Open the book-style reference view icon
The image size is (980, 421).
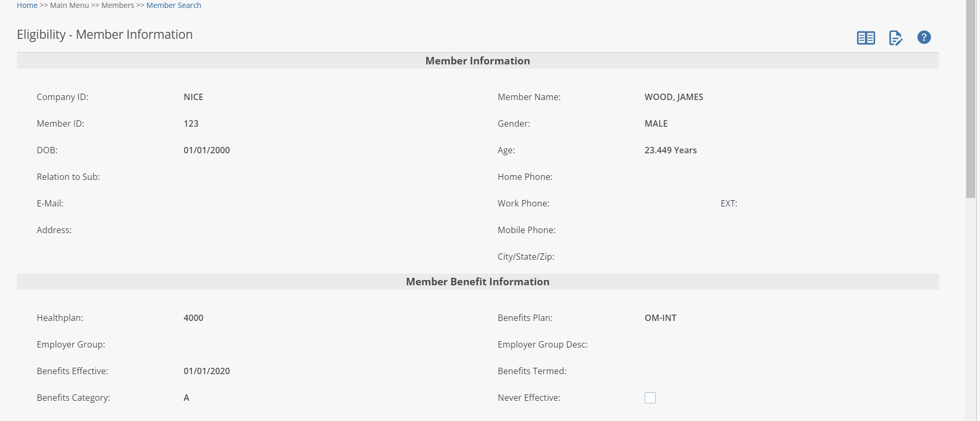866,38
